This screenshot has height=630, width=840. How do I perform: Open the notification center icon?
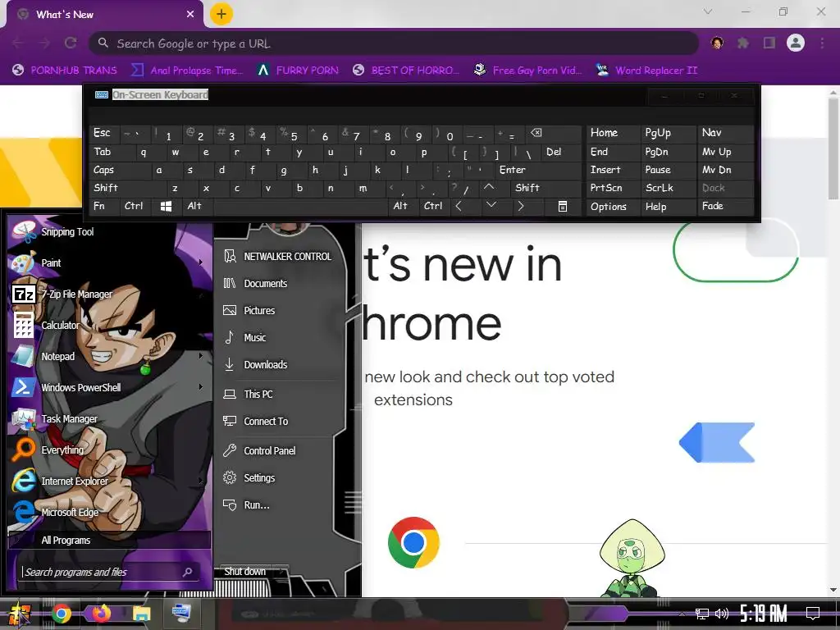click(x=813, y=613)
